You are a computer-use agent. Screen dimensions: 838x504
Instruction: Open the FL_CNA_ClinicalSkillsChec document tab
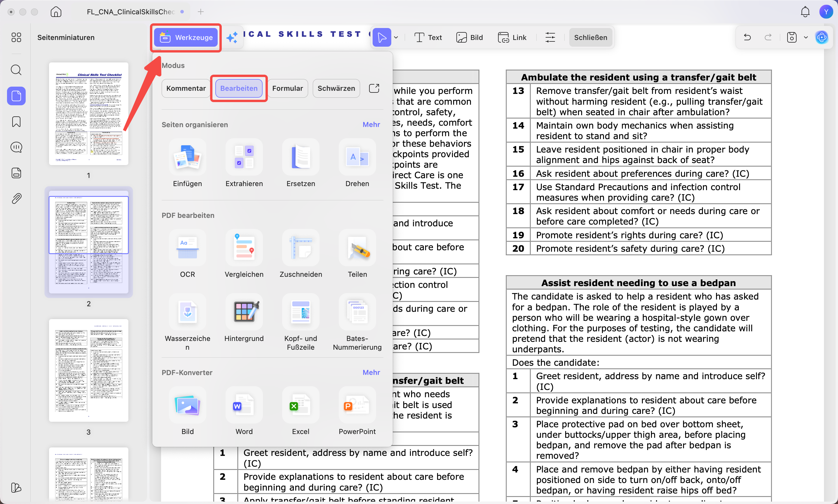coord(131,12)
